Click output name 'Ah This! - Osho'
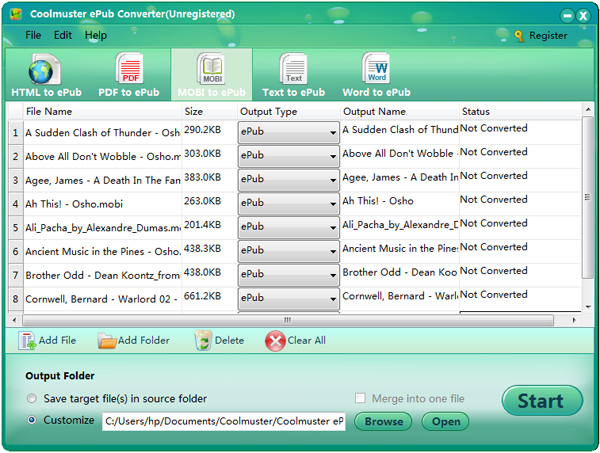Image resolution: width=600 pixels, height=453 pixels. tap(378, 201)
